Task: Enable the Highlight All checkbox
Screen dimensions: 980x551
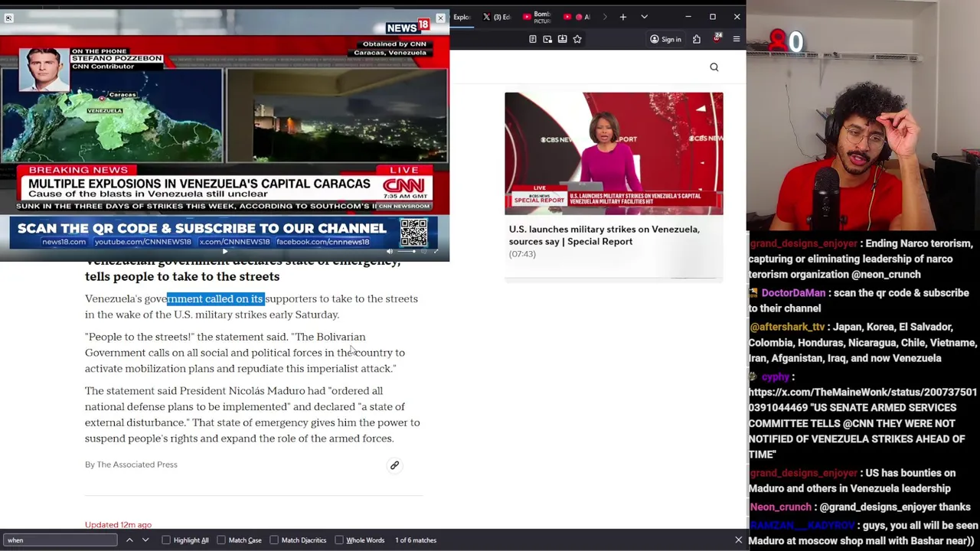Action: click(x=166, y=540)
